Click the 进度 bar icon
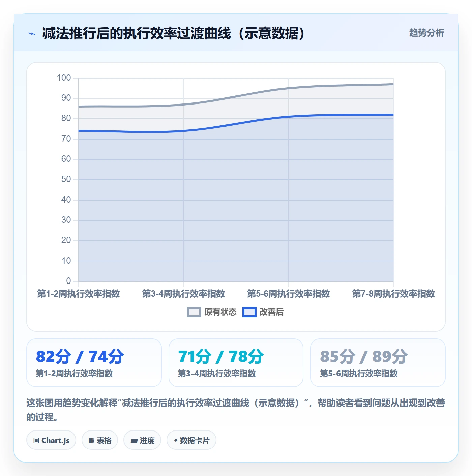 (134, 441)
